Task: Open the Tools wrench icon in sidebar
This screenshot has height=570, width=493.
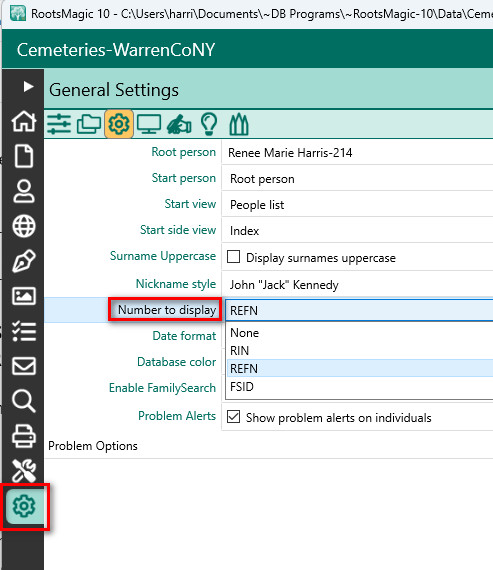Action: click(24, 470)
